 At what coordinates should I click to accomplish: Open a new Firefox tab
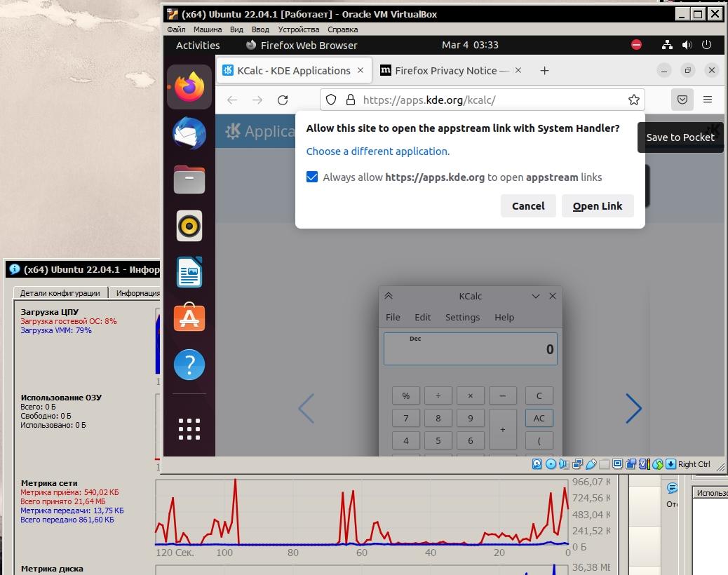click(545, 71)
